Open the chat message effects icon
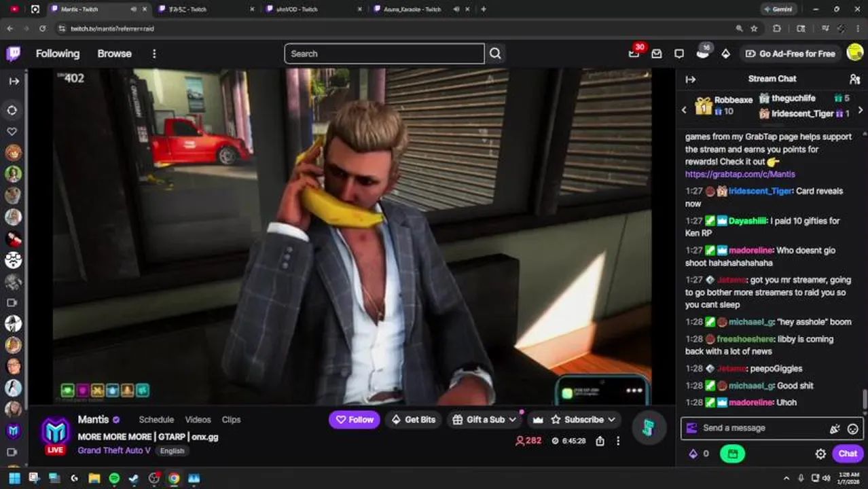 pos(835,429)
